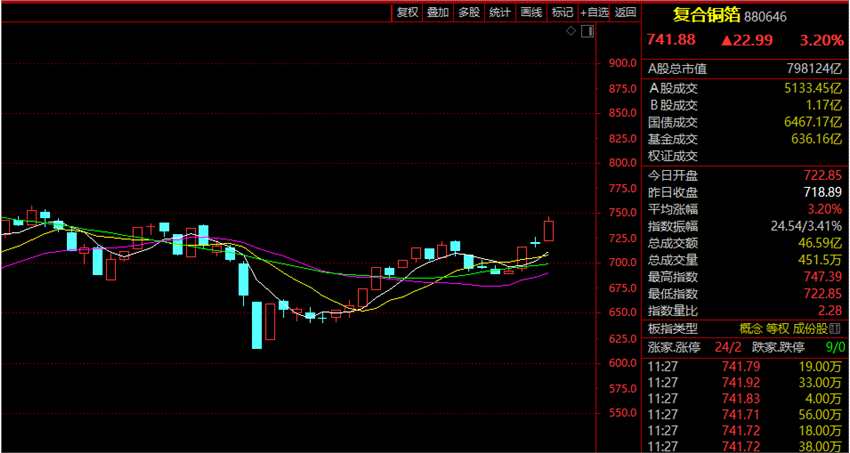
Task: Select the 权证成交 label
Action: click(673, 156)
